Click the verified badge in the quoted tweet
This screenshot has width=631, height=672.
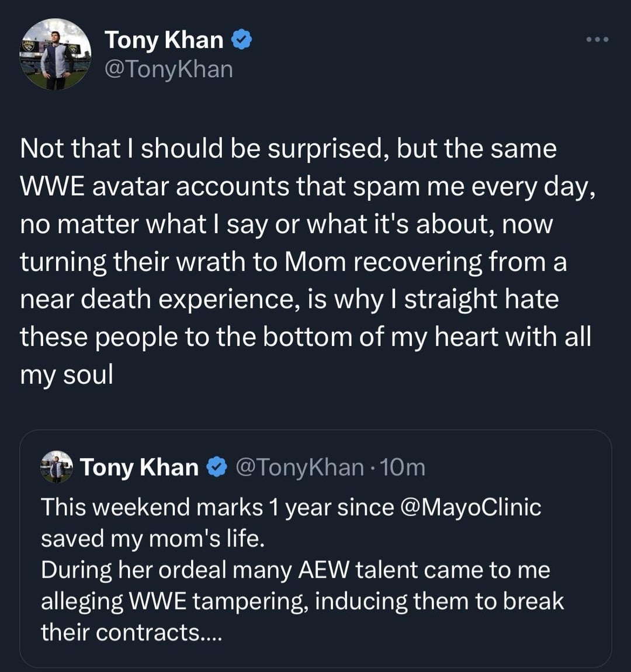[x=217, y=467]
